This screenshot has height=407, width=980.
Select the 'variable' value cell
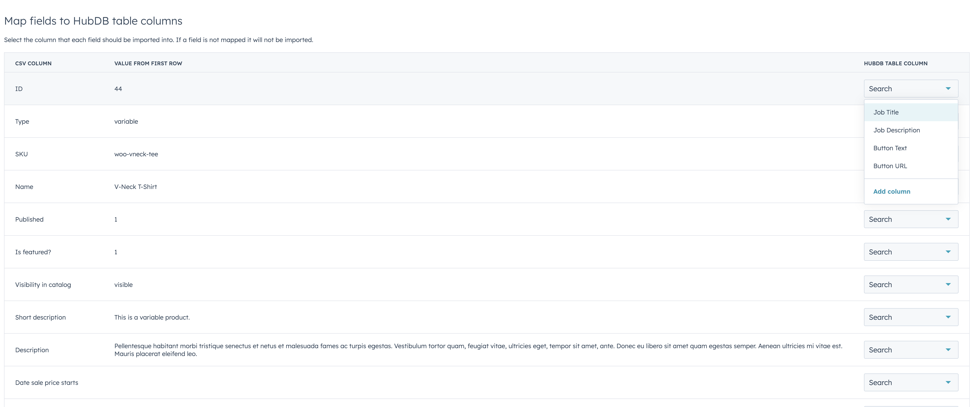pyautogui.click(x=126, y=121)
